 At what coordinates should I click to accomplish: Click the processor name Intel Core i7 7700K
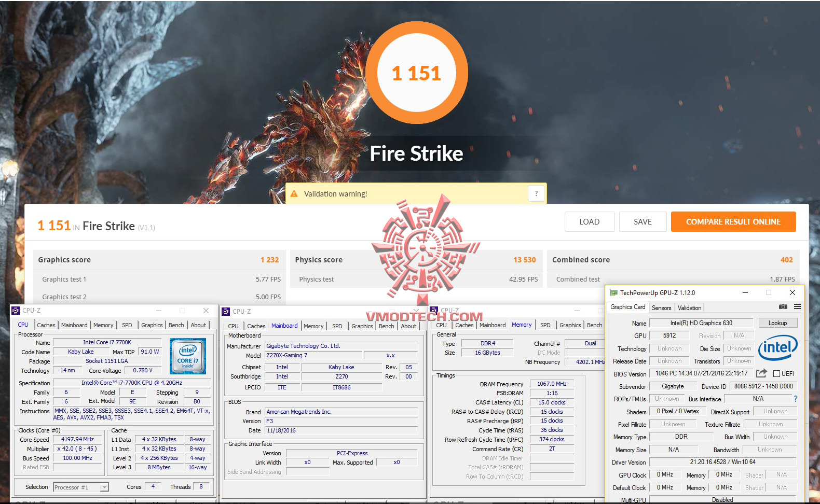pos(107,342)
